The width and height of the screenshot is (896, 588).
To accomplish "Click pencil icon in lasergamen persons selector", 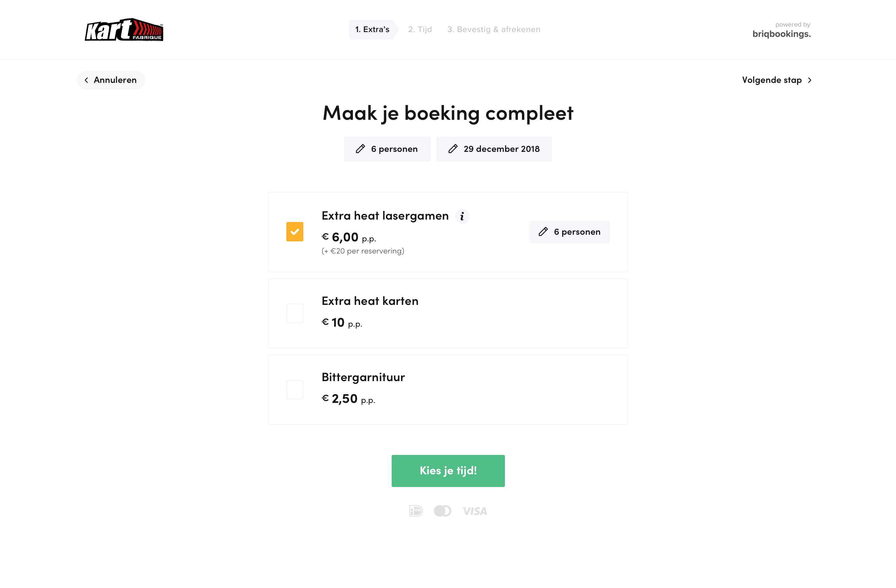I will 543,232.
